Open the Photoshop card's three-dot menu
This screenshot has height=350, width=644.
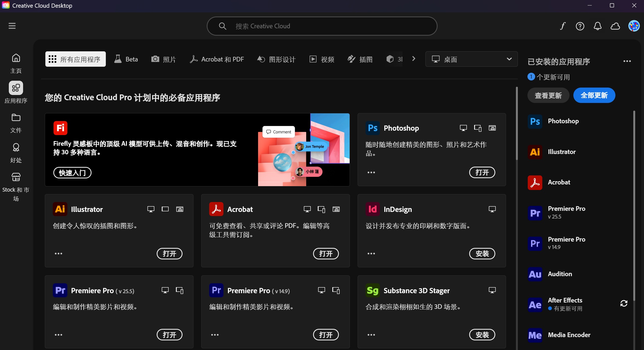371,172
